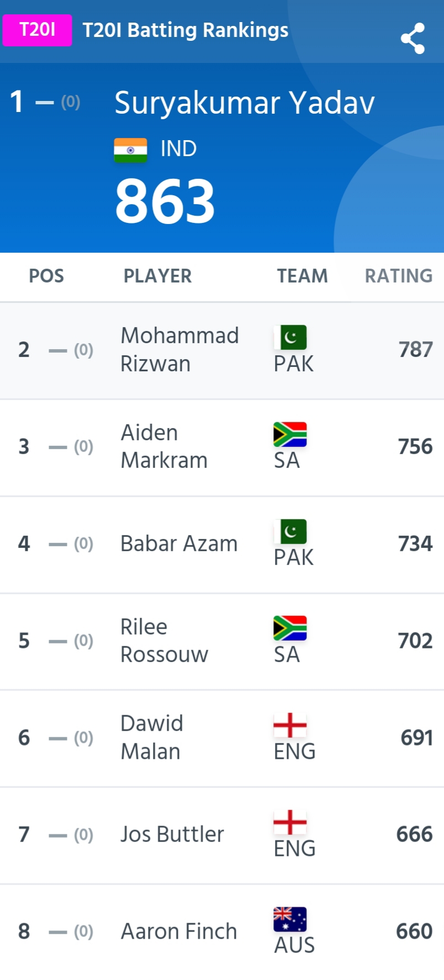This screenshot has width=444, height=980.
Task: Tap Australia flag beside Aaron Finch
Action: pyautogui.click(x=290, y=919)
